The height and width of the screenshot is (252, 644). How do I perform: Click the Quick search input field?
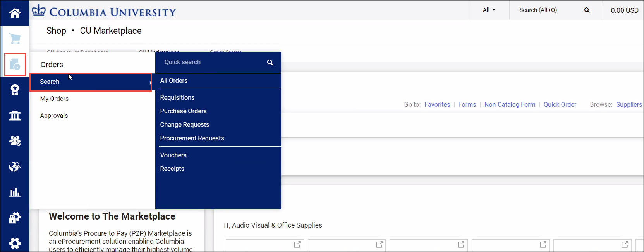point(211,62)
